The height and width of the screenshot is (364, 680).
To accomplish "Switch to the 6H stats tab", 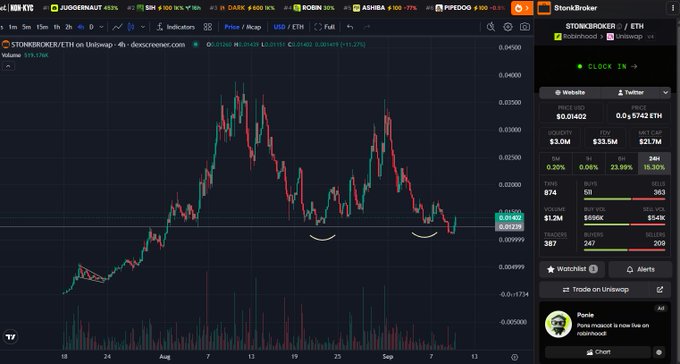I will click(x=621, y=163).
